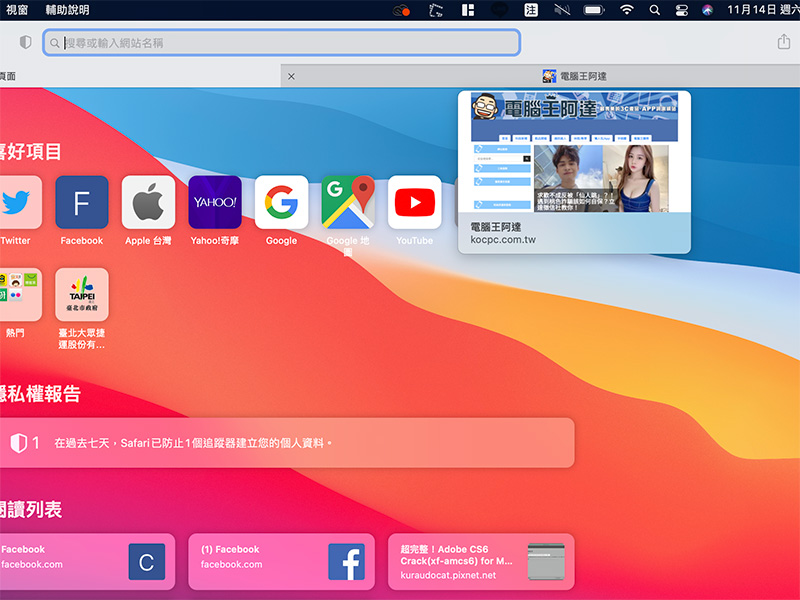
Task: Click the Wi-Fi status icon
Action: pos(627,10)
